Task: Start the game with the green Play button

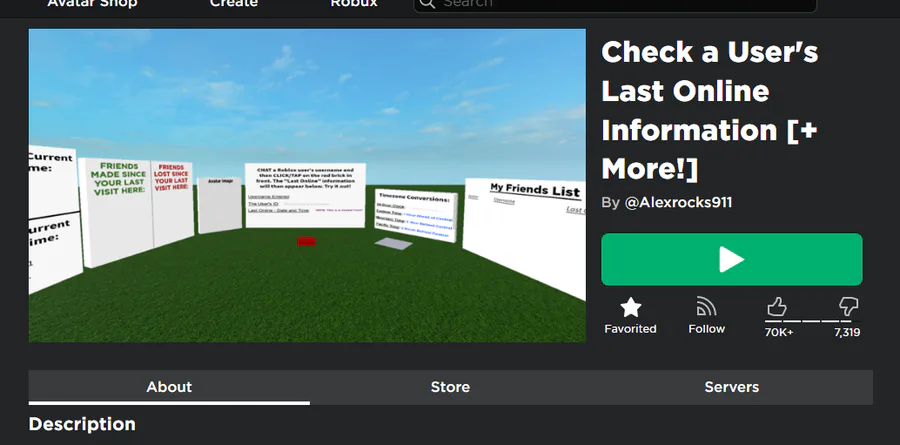Action: 731,260
